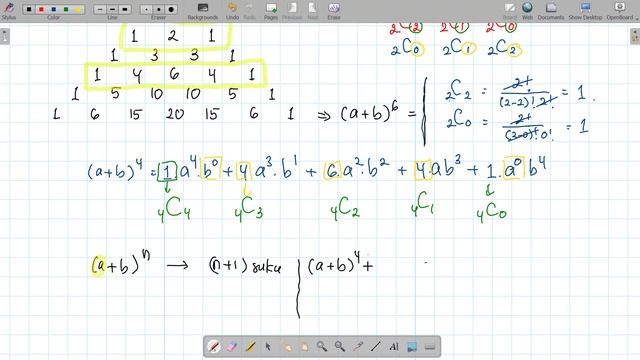Image resolution: width=640 pixels, height=360 pixels.
Task: Select the Pen tool in bottom palette
Action: [213, 347]
